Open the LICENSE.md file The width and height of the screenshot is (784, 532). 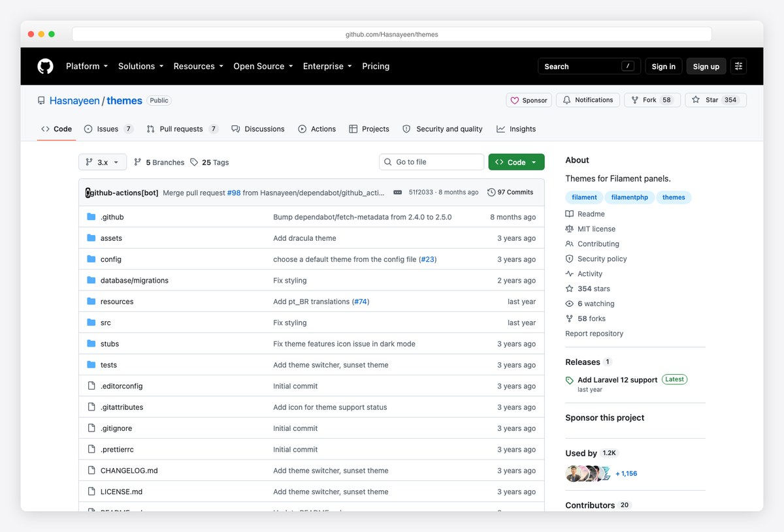point(122,492)
